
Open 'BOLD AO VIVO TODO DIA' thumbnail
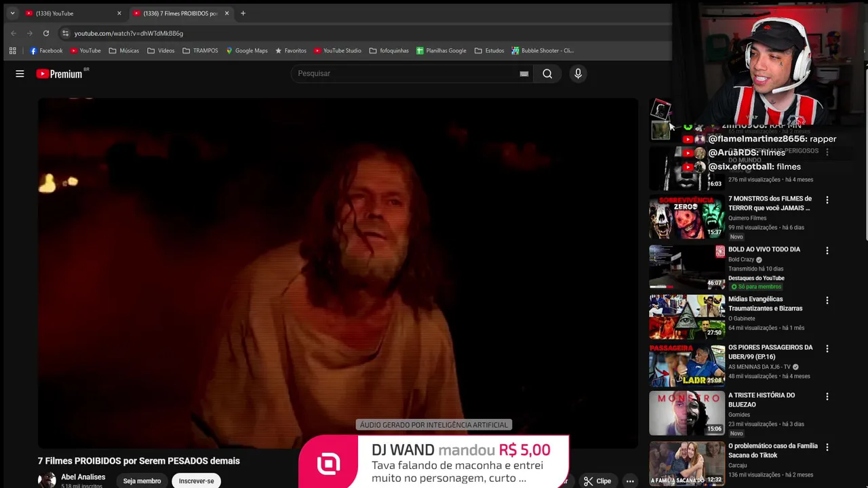687,267
